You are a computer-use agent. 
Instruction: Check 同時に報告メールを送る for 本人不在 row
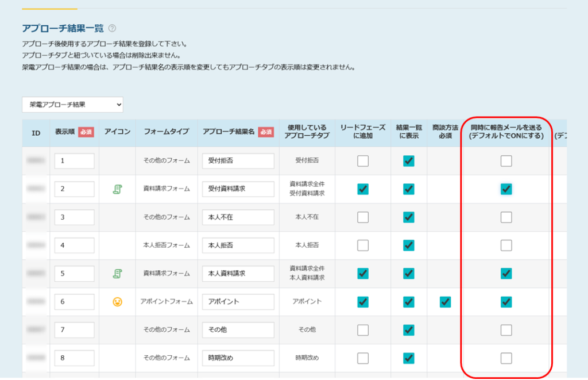(x=506, y=217)
